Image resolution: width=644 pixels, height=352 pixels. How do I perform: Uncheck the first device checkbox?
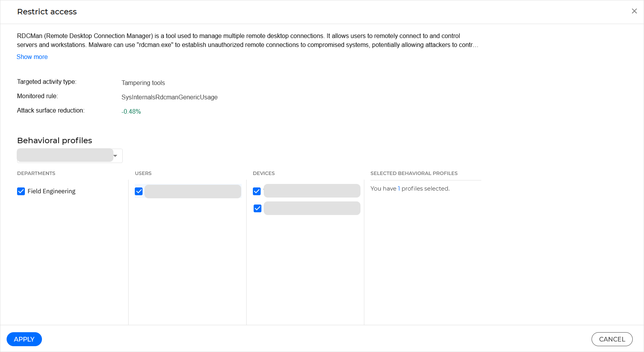(257, 191)
